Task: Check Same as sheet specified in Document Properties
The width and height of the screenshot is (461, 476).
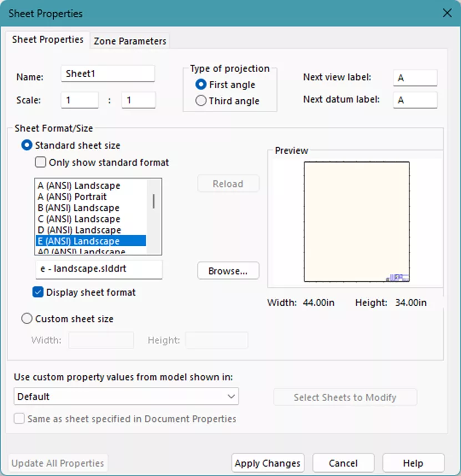Action: coord(20,420)
